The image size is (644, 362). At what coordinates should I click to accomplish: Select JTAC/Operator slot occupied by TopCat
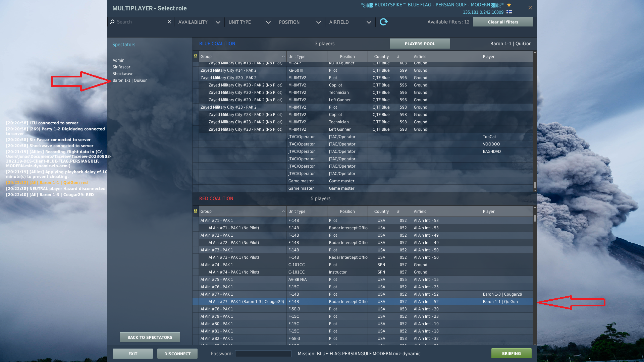363,137
